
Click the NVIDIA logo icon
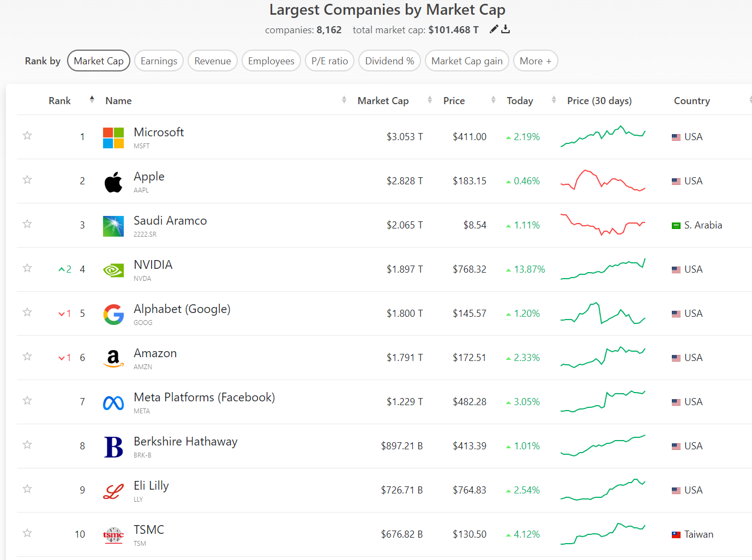pyautogui.click(x=113, y=270)
